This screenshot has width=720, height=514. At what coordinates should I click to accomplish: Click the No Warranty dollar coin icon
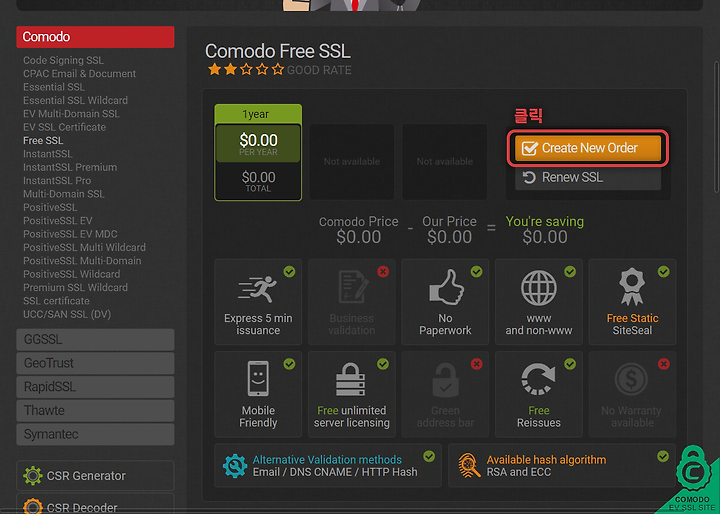(631, 379)
